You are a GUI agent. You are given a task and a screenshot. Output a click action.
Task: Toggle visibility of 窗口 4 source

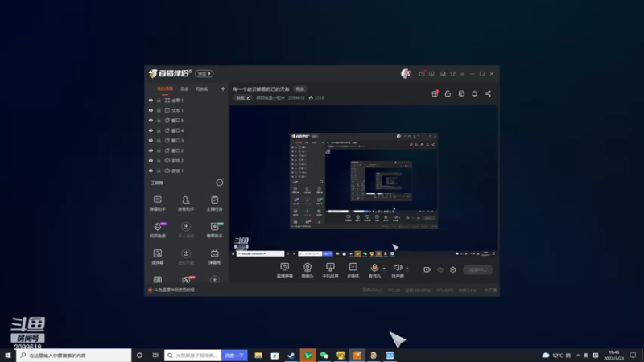[x=151, y=130]
